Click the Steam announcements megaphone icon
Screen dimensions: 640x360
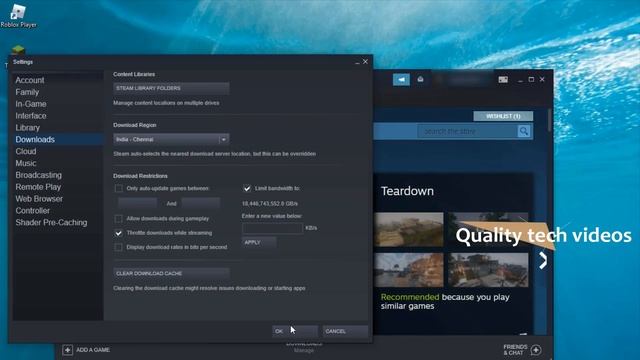(401, 80)
